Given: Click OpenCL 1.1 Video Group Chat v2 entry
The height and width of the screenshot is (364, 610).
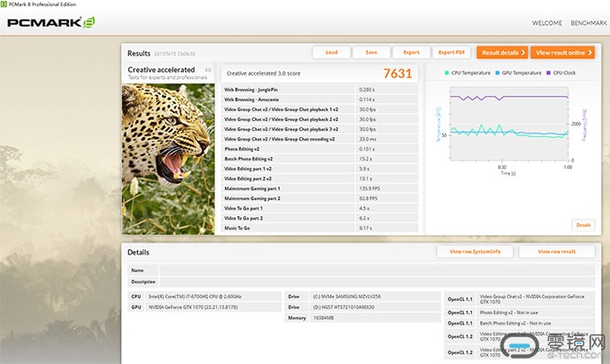Looking at the screenshot, I should (x=519, y=299).
